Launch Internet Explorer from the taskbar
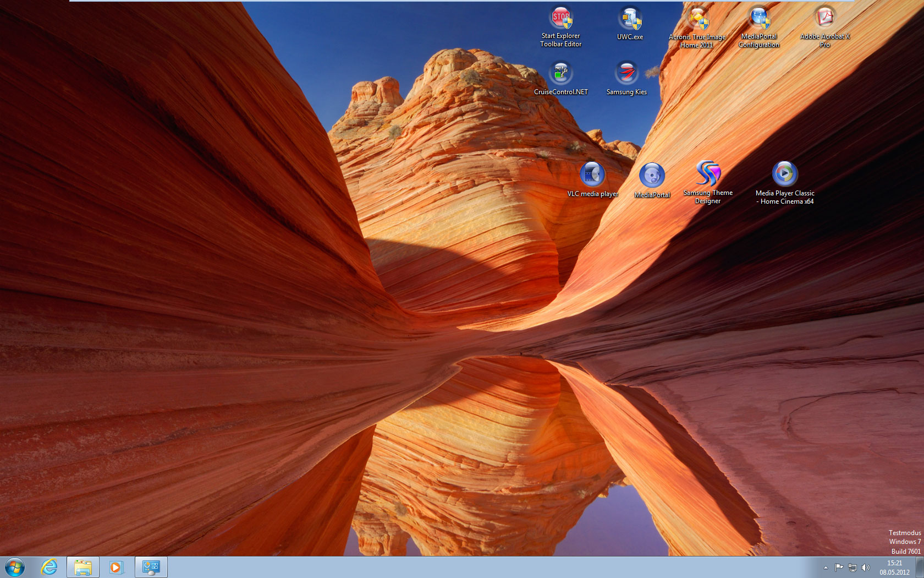Image resolution: width=924 pixels, height=578 pixels. click(x=50, y=567)
